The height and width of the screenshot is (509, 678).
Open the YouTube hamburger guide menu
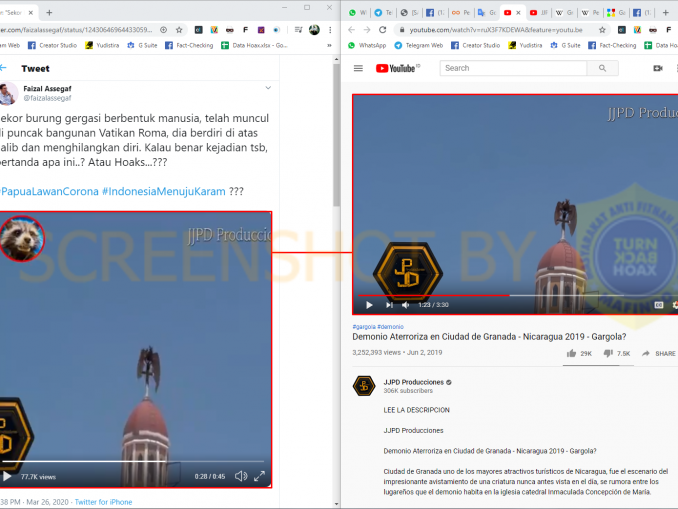pos(358,68)
